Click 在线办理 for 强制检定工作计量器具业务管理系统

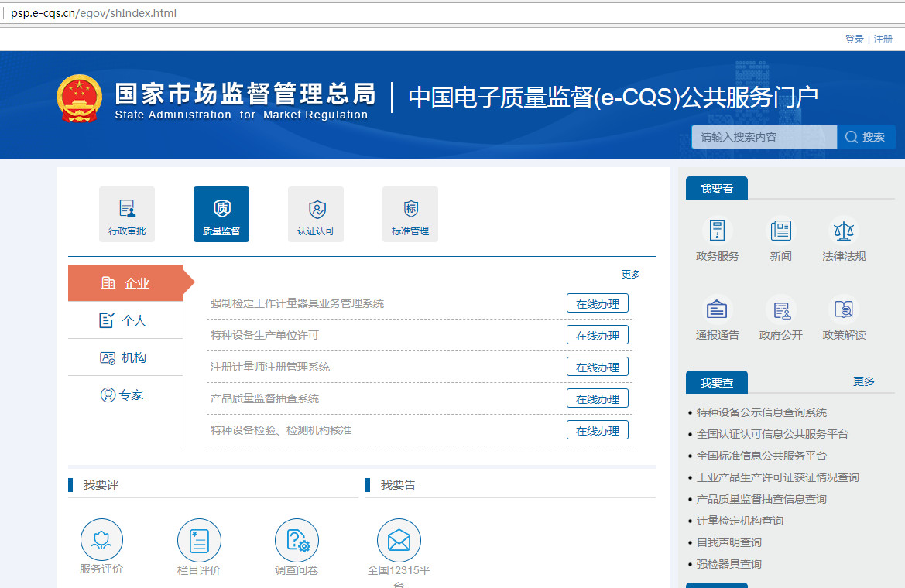pos(598,303)
